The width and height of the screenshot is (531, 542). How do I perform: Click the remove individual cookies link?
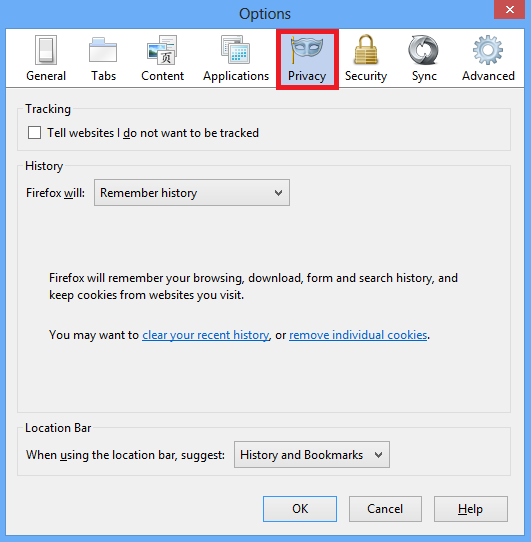tap(358, 335)
